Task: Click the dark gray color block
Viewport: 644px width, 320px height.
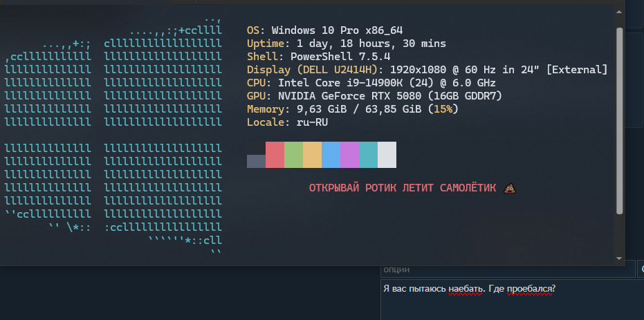Action: pos(256,161)
